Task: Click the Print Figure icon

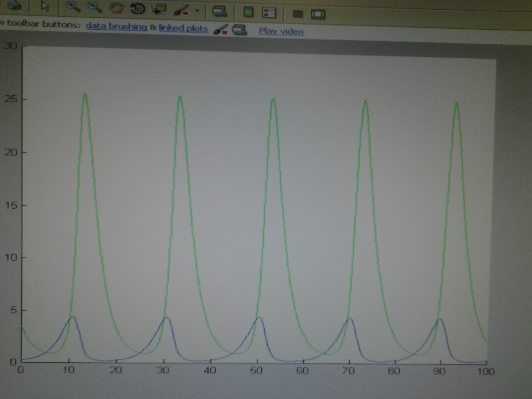Action: (x=14, y=5)
